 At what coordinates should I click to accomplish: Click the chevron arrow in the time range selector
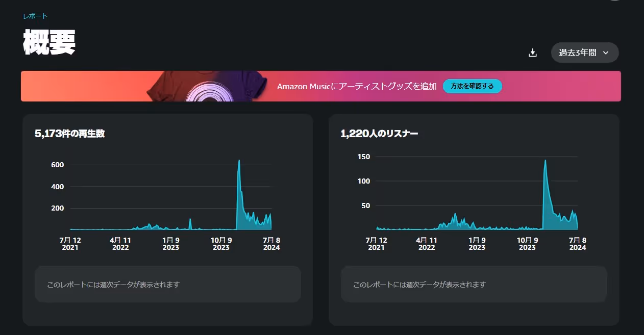click(x=606, y=53)
